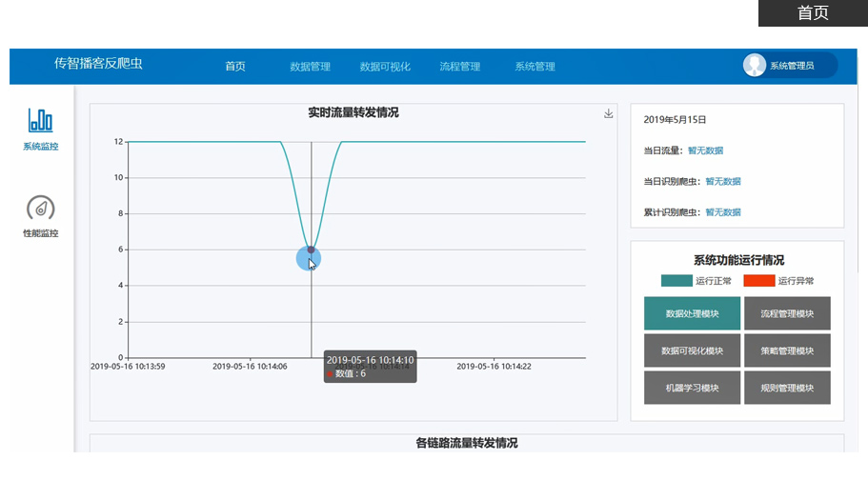Screen dimensions: 868x500
Task: Click 暂无数据 link next to 累计识别爬虫
Action: [723, 212]
